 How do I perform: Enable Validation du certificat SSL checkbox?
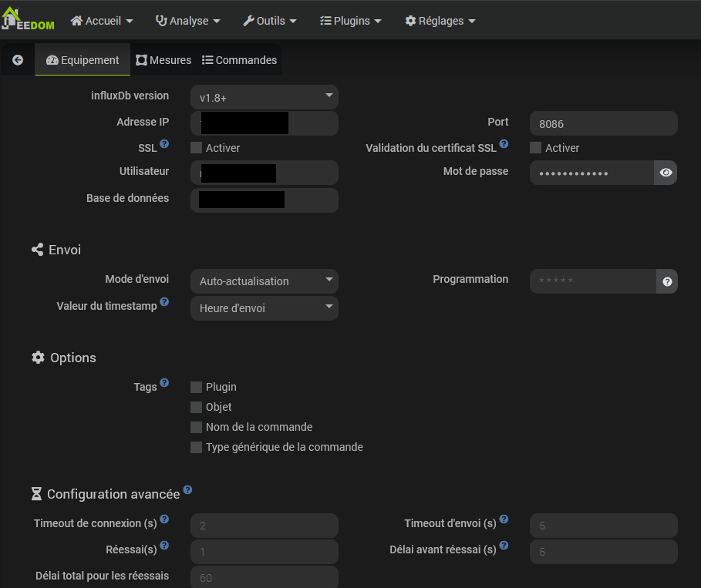[535, 148]
